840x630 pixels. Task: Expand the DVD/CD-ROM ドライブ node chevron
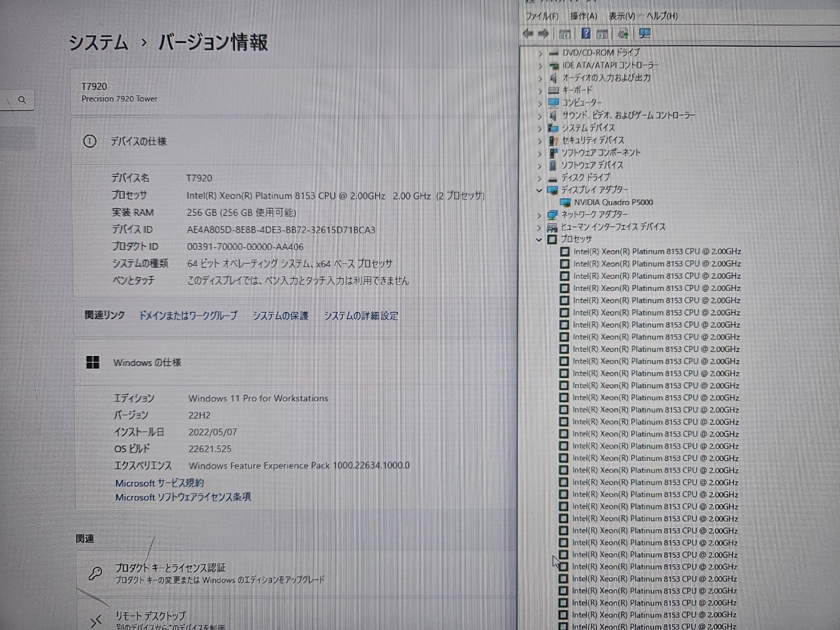(x=540, y=53)
